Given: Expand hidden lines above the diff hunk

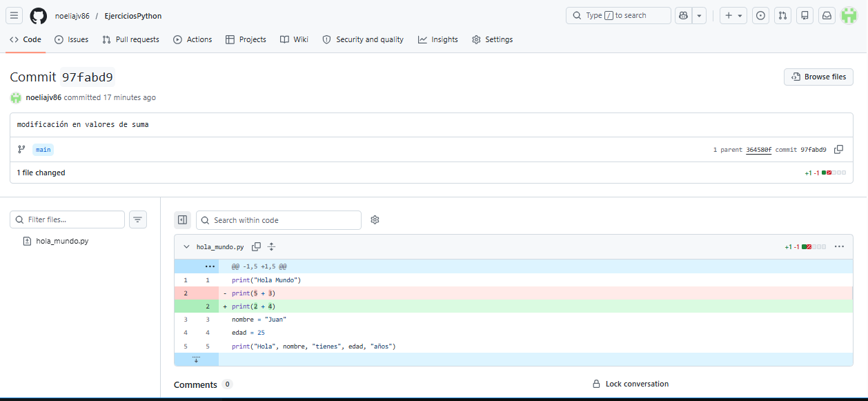Looking at the screenshot, I should (210, 266).
